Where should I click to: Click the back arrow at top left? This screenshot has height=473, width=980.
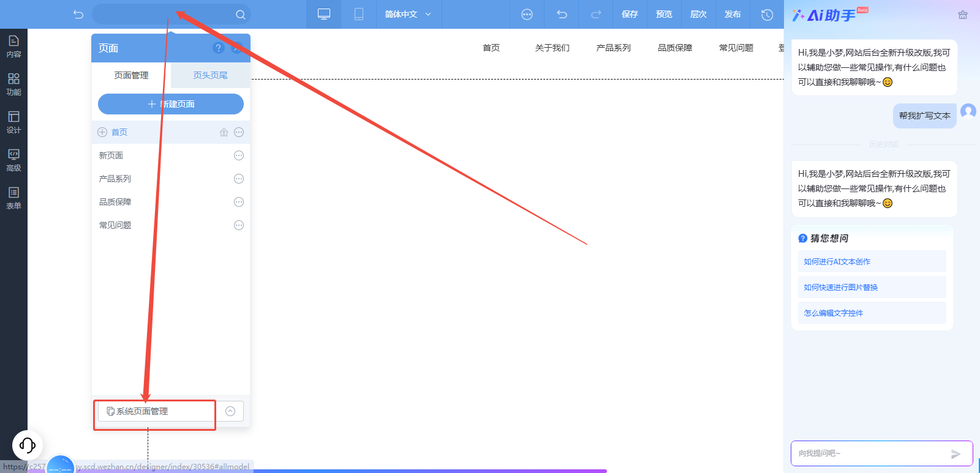[78, 14]
